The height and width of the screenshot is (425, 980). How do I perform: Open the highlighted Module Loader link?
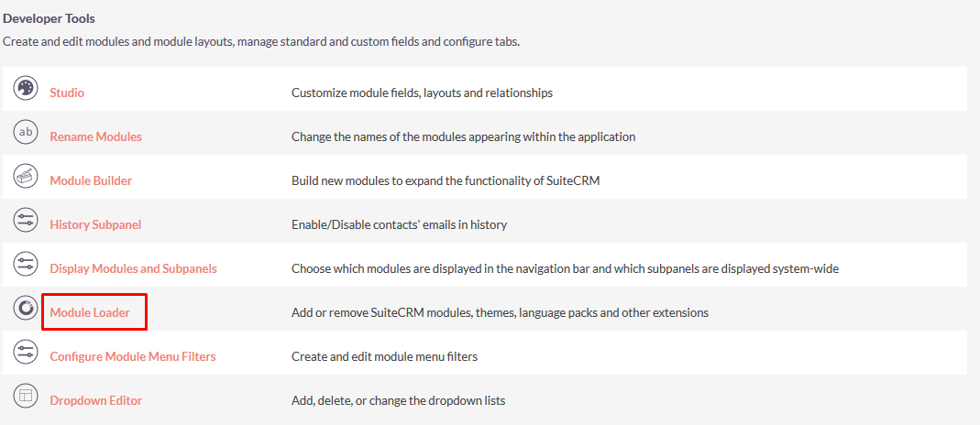(90, 312)
